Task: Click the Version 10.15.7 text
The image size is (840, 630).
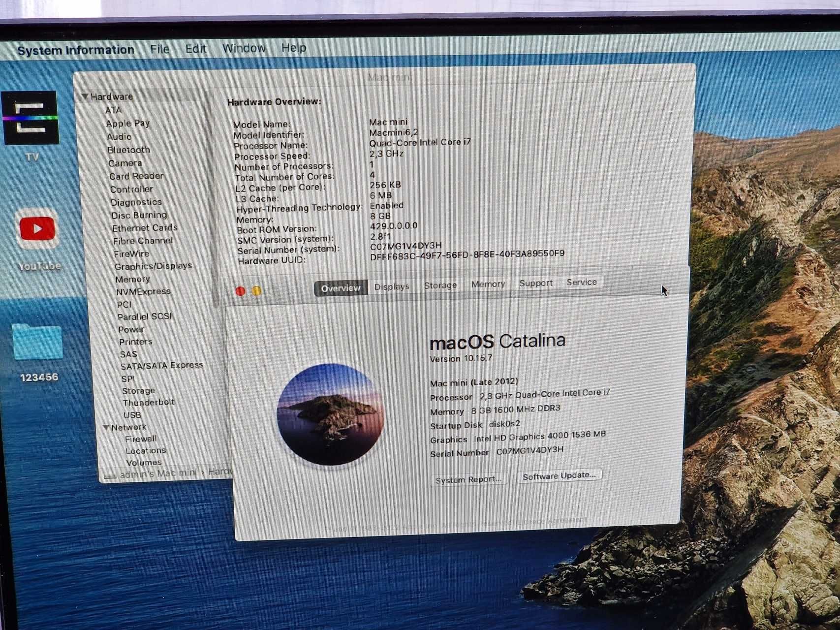Action: click(461, 358)
